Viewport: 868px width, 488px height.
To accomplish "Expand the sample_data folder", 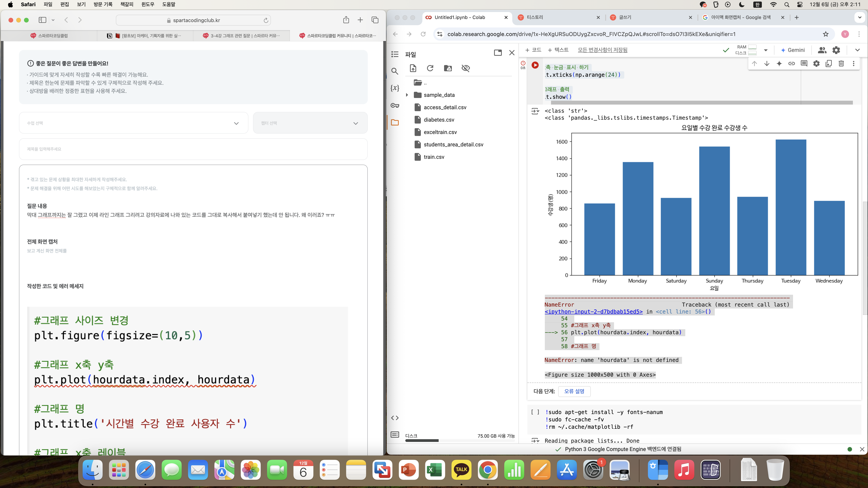I will point(407,95).
